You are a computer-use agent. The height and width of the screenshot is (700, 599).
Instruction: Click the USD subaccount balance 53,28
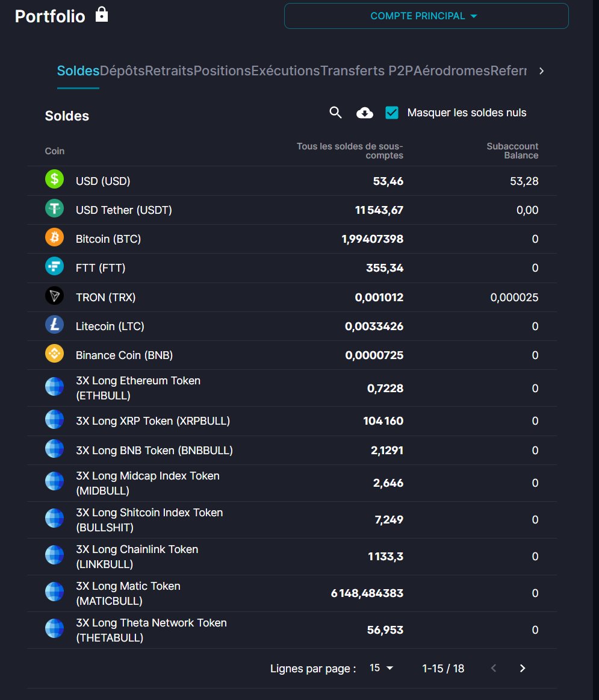[524, 181]
